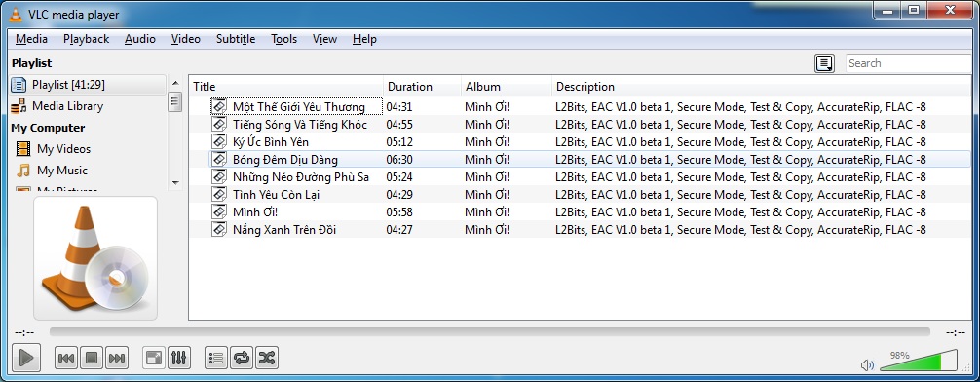Select track Những Nẻo Đường Phù Sa
The image size is (980, 382).
[x=301, y=177]
